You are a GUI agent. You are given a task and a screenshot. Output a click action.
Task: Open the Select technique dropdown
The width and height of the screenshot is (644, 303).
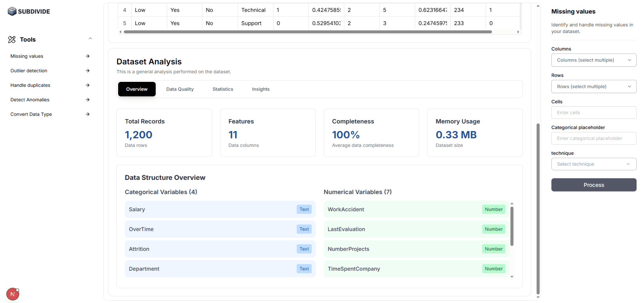tap(593, 164)
